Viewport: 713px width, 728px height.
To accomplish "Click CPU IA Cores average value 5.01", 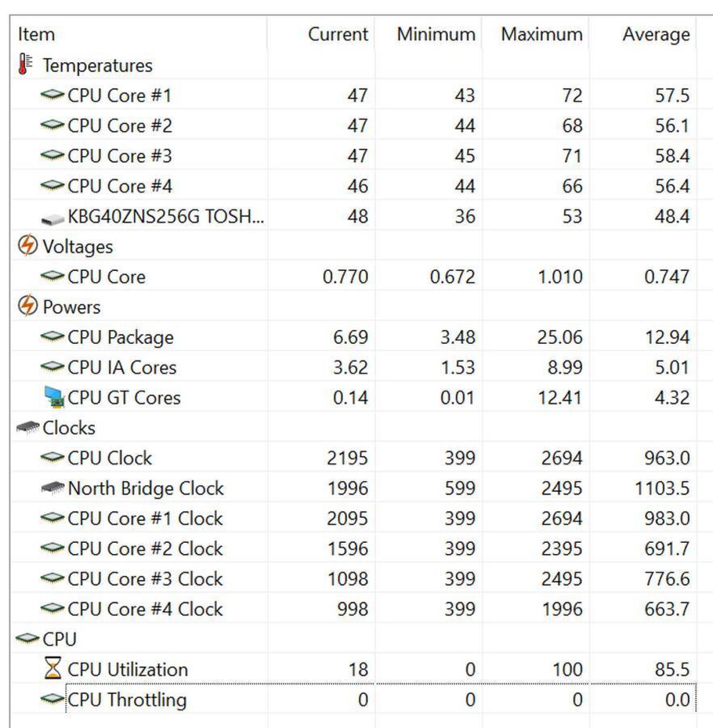I will pos(672,367).
